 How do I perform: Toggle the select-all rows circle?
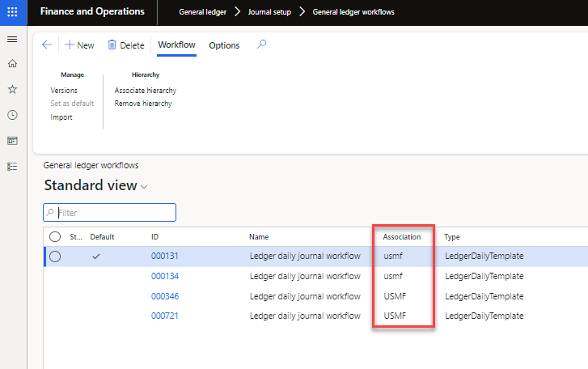pos(55,236)
